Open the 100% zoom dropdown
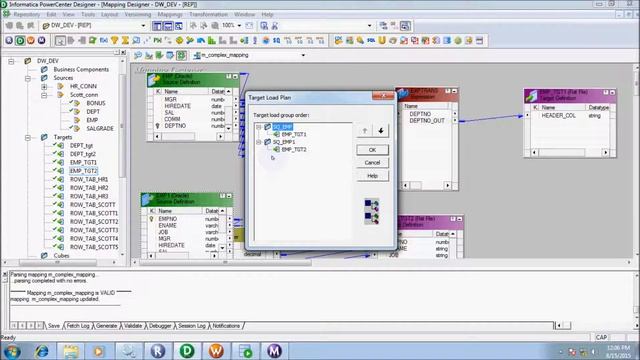The width and height of the screenshot is (640, 360). 239,25
